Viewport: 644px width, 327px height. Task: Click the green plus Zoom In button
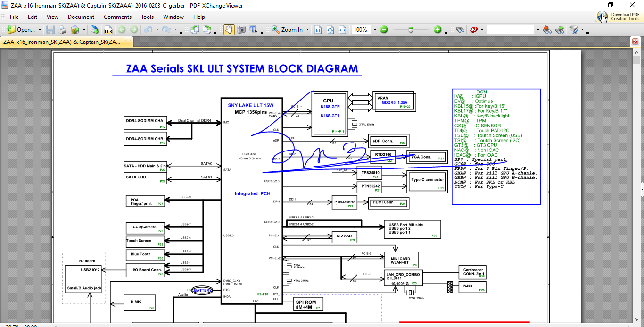(438, 29)
